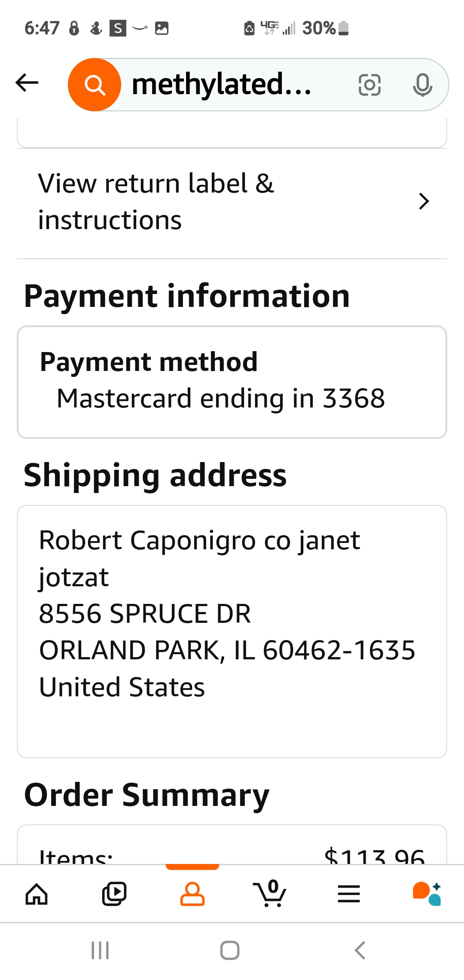The width and height of the screenshot is (464, 980).
Task: Open the account profile tab icon
Action: pyautogui.click(x=192, y=894)
